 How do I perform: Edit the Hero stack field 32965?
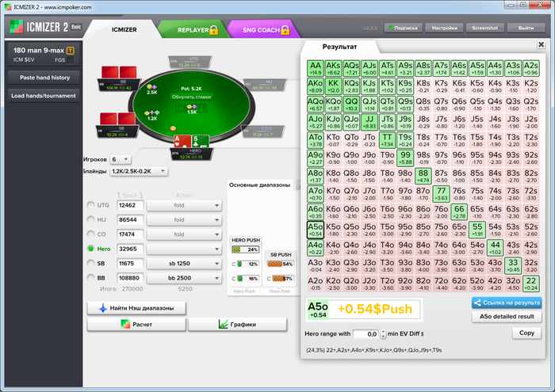[130, 249]
